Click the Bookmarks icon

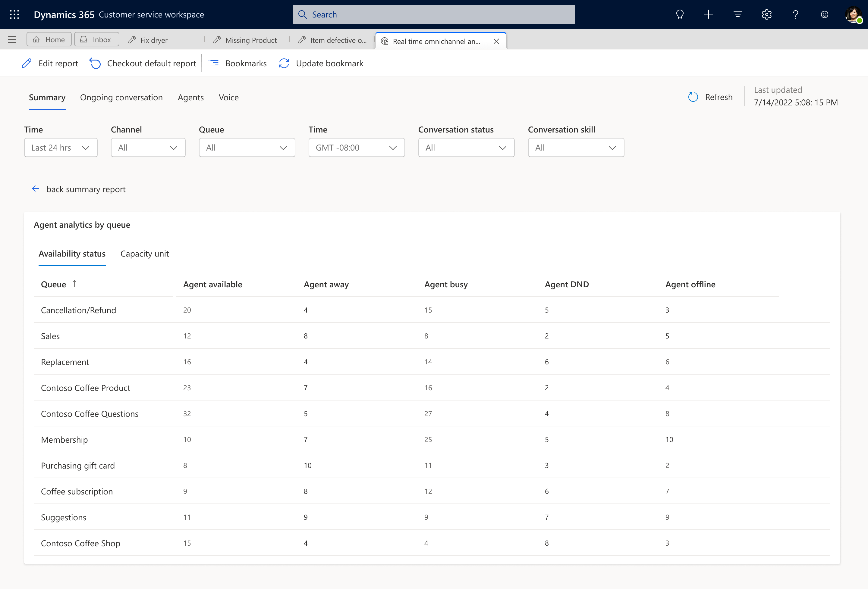(x=214, y=63)
